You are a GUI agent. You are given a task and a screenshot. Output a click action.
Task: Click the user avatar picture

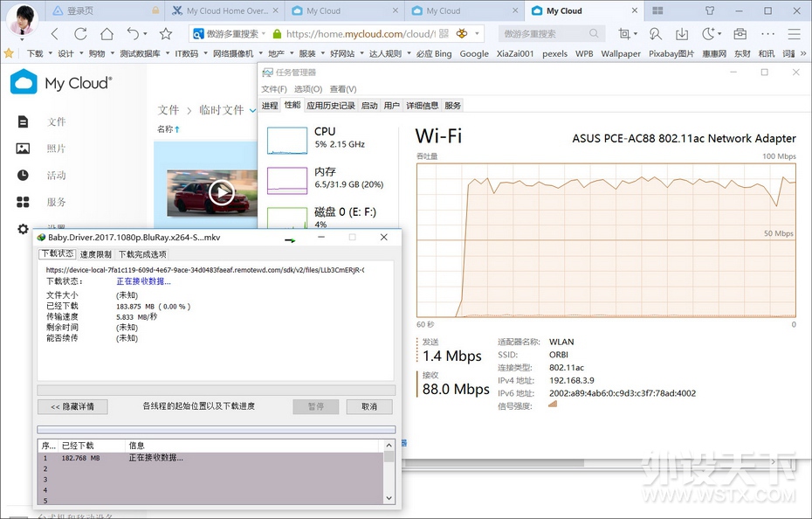pos(22,20)
